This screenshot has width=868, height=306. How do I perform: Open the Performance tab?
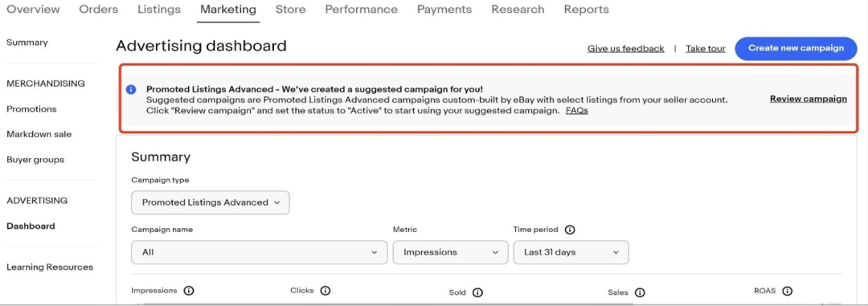point(361,10)
